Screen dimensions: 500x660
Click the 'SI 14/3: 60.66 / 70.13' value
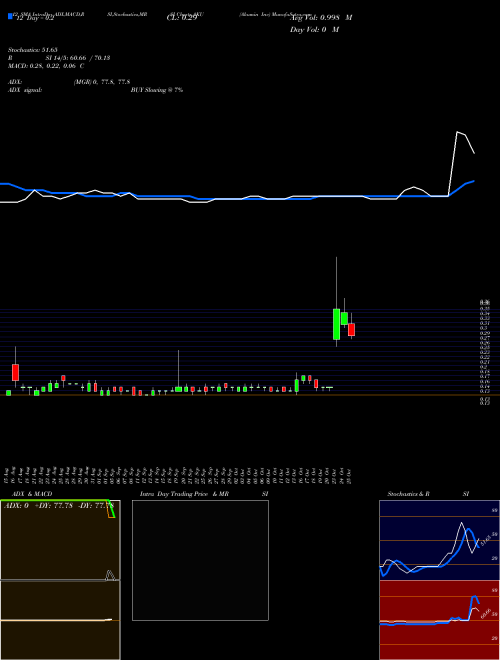pos(78,58)
